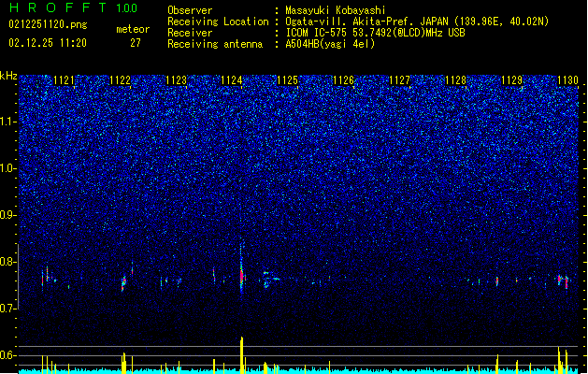Click the Ogata-vill. Akita-Pref. JAPAN location text
The image size is (588, 374).
[417, 22]
